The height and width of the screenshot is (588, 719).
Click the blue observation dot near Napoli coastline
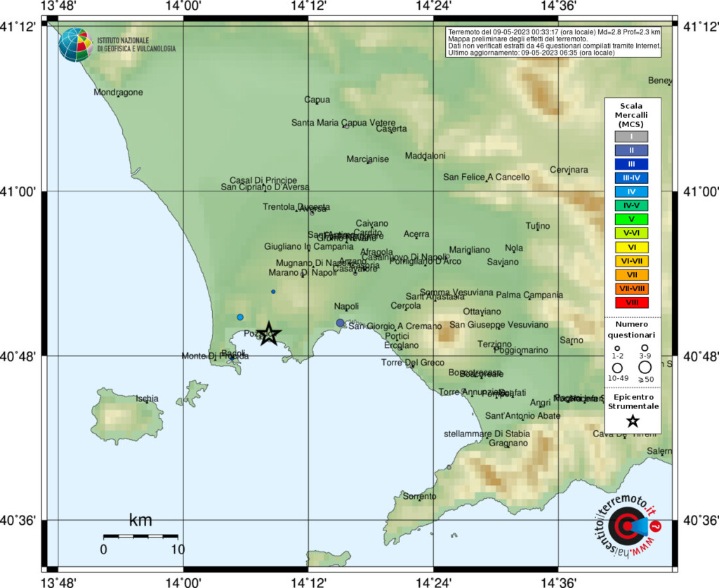point(340,322)
